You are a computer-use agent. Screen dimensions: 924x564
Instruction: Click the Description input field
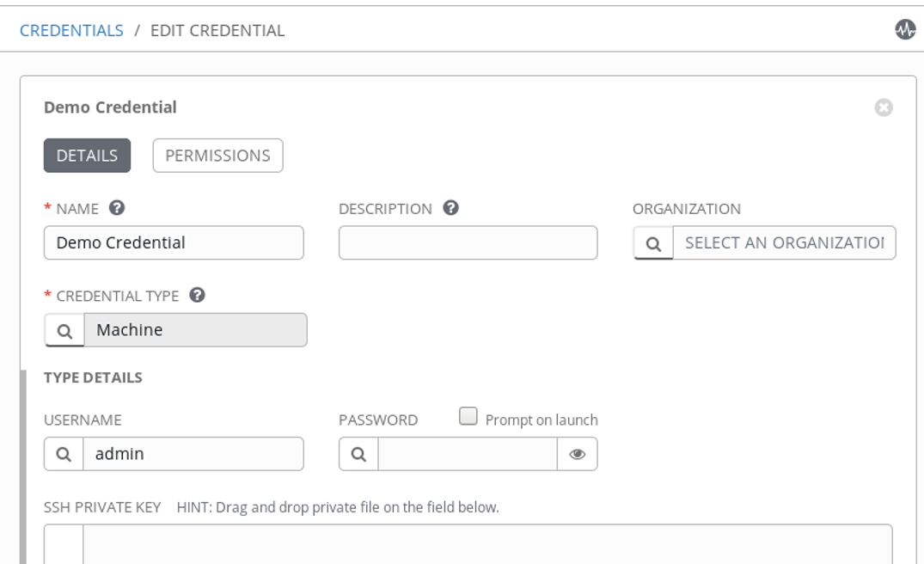[468, 242]
